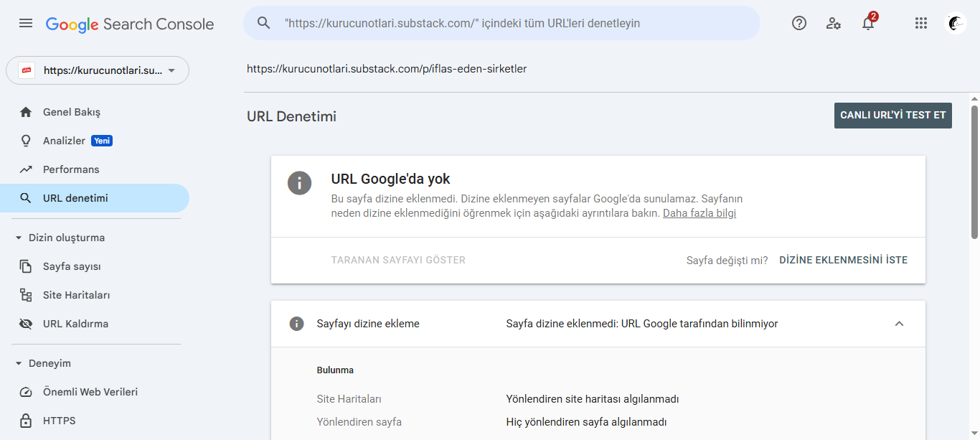Click the Önemli Web Verileri gauge icon

click(26, 392)
